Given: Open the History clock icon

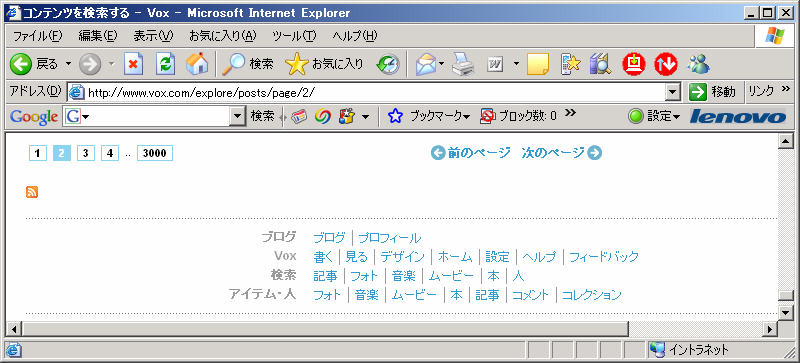Looking at the screenshot, I should [388, 64].
